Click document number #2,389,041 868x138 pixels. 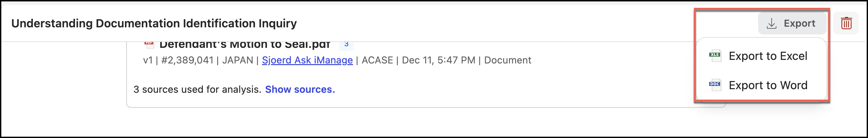pos(187,60)
